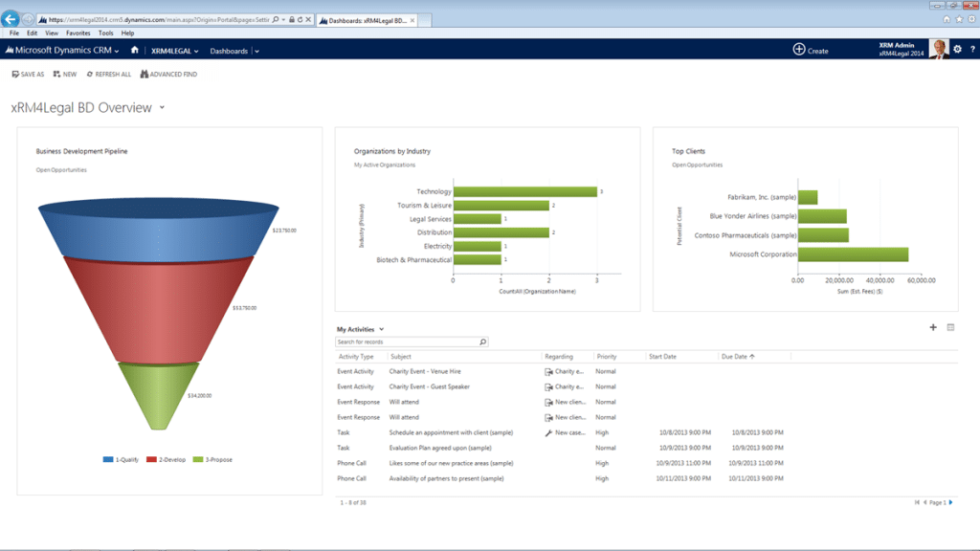This screenshot has height=551, width=980.
Task: Go to next activities page arrow
Action: (951, 502)
